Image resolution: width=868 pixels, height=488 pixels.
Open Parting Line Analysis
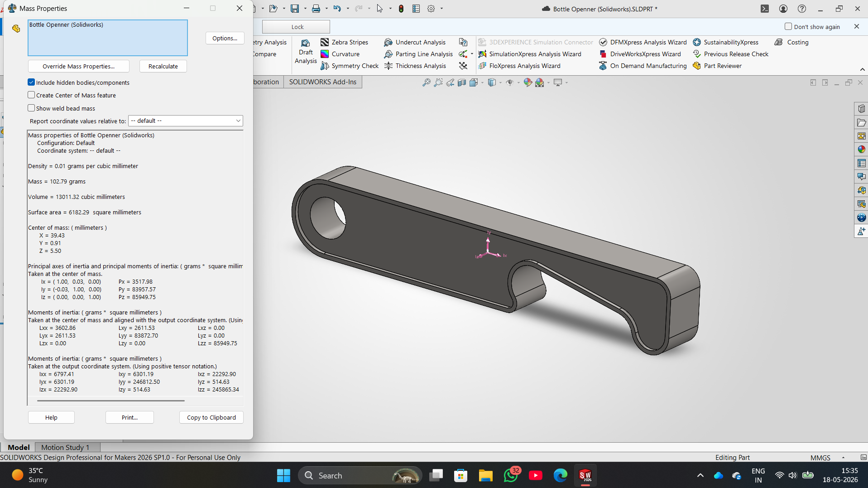(x=418, y=54)
